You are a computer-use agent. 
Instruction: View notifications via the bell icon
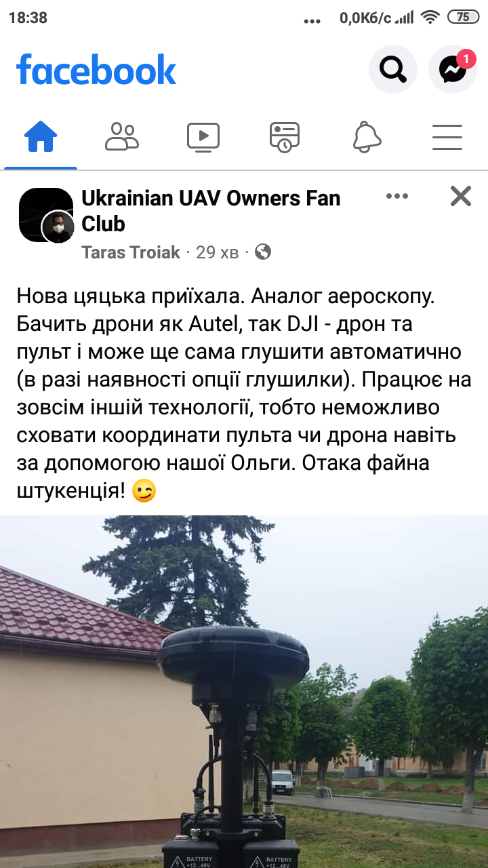(x=367, y=137)
